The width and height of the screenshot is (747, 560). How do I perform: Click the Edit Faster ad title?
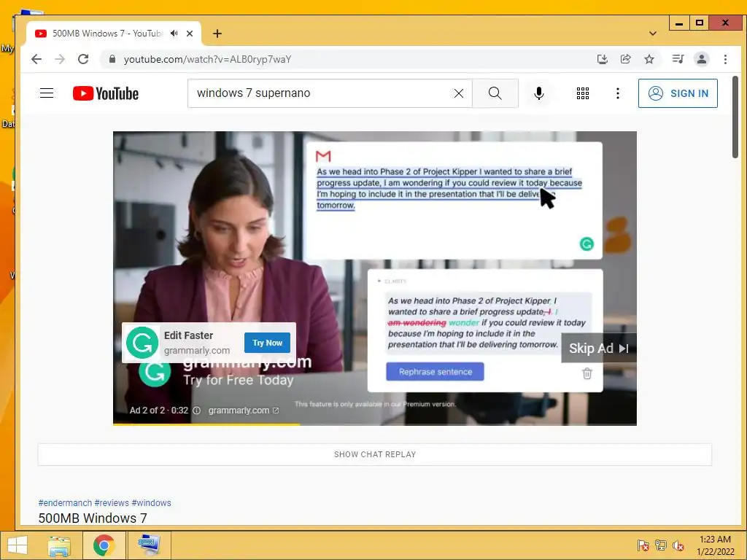(x=188, y=335)
